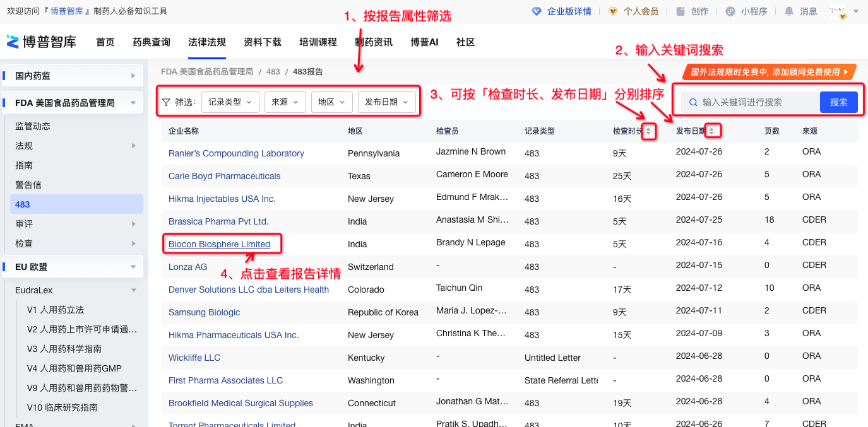
Task: Open V3 人用药科学指南 in sidebar
Action: 64,349
